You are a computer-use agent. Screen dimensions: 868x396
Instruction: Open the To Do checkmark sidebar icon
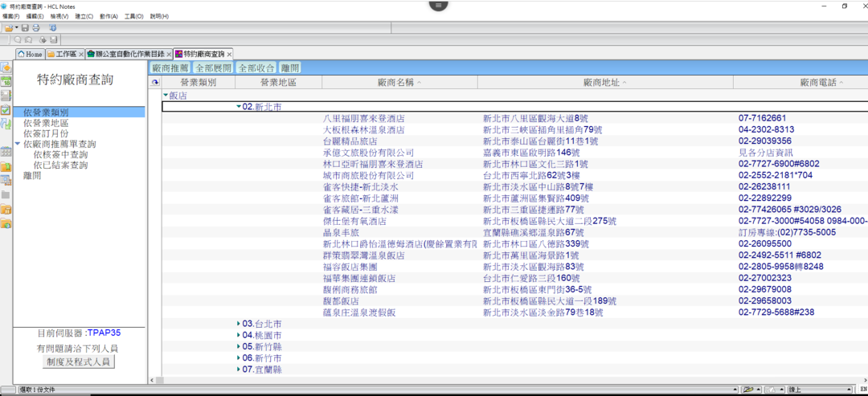click(x=6, y=110)
